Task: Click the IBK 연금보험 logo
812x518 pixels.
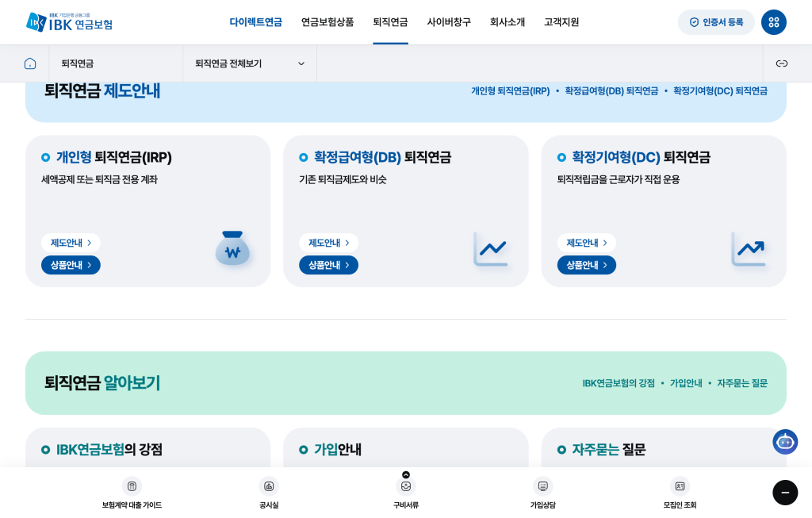Action: click(x=70, y=22)
